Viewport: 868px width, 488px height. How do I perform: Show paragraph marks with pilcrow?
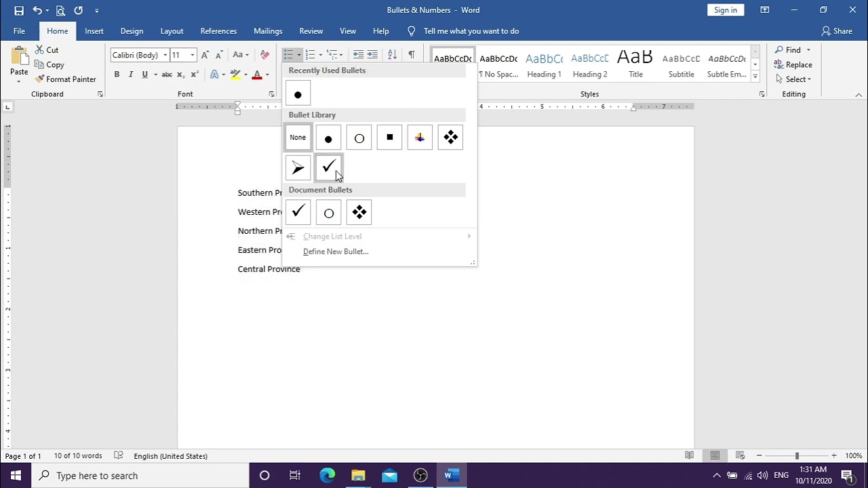pos(411,55)
